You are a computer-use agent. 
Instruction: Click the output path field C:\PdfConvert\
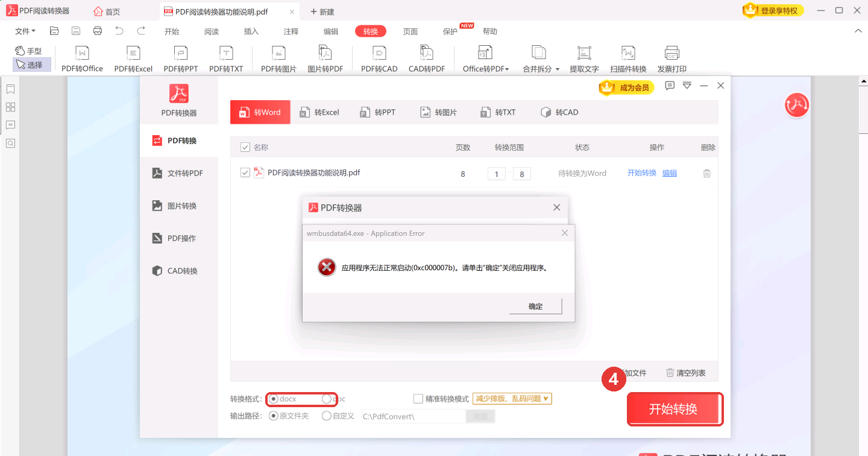[x=413, y=416]
